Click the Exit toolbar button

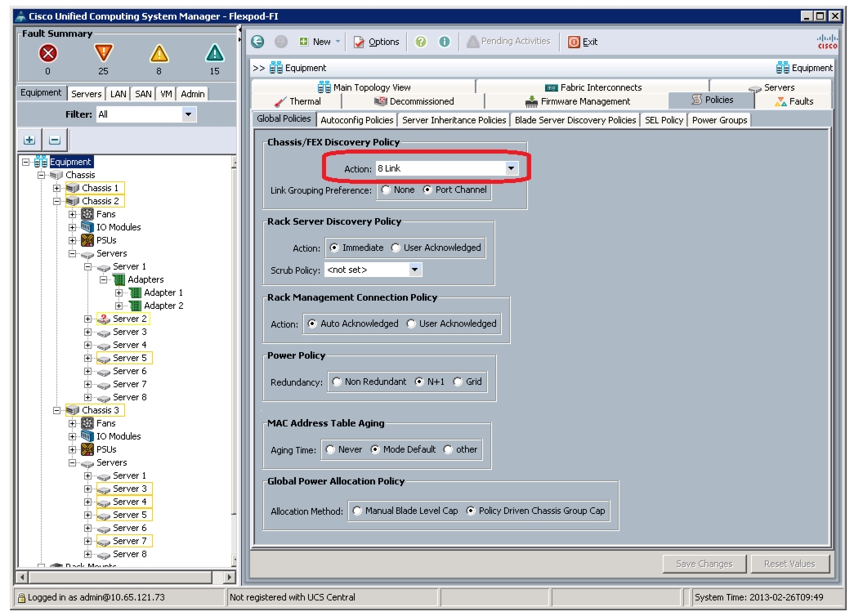click(x=583, y=42)
